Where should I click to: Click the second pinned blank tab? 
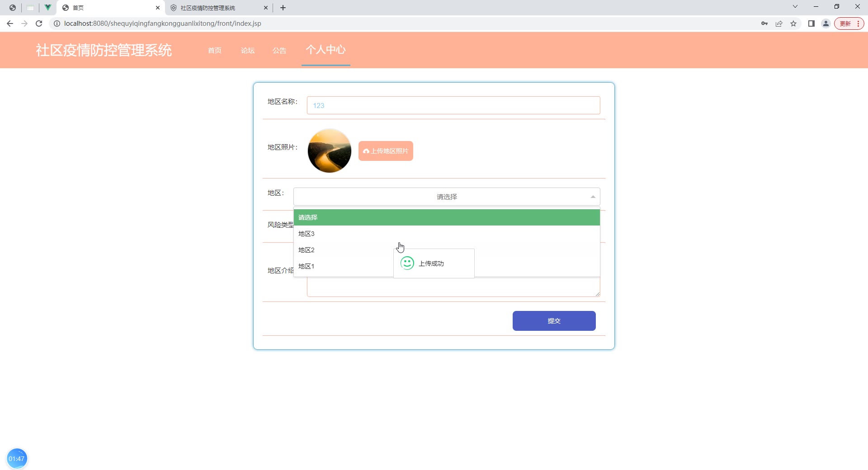click(x=30, y=8)
